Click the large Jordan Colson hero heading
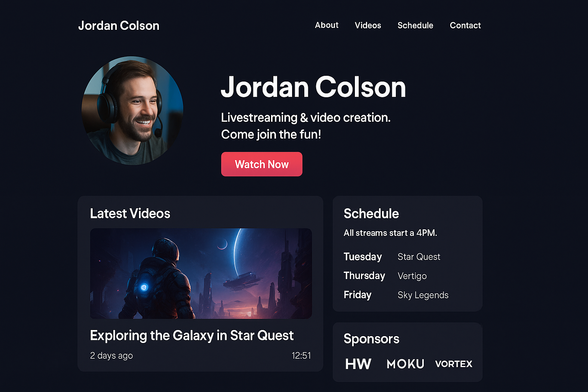This screenshot has height=392, width=588. point(313,87)
